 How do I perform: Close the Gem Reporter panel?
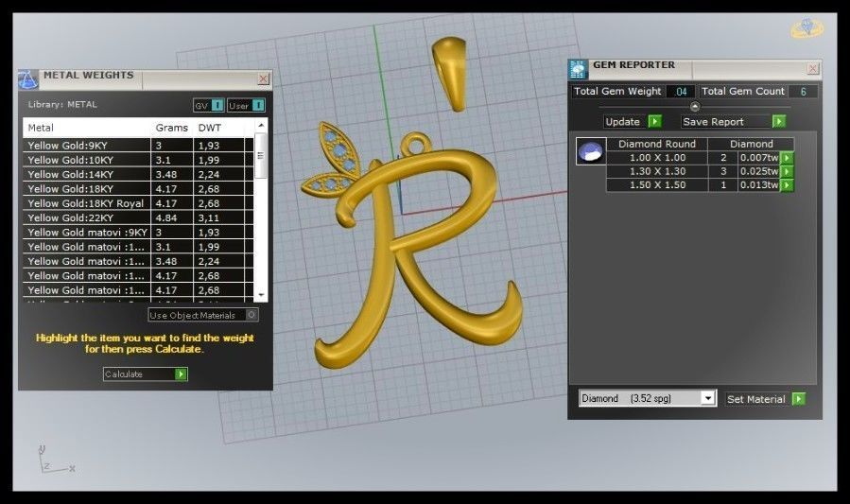pos(812,69)
